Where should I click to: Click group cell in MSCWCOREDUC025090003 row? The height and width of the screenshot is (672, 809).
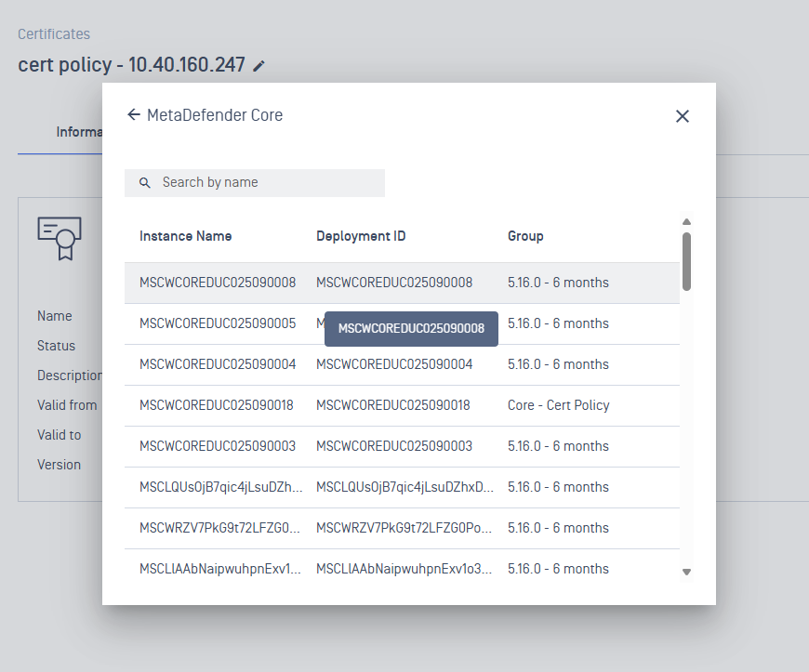558,445
